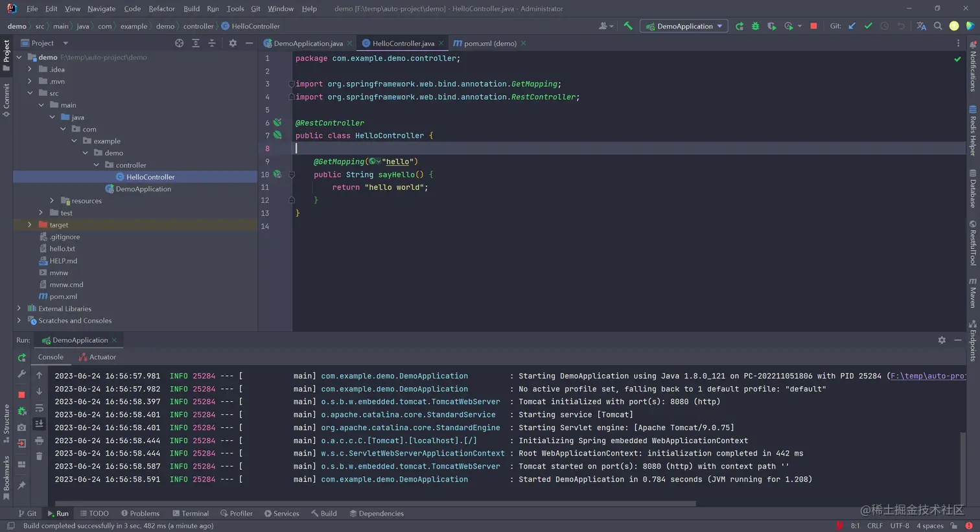Open Search Everywhere with the magnifier icon
Viewport: 980px width, 532px height.
pyautogui.click(x=938, y=26)
